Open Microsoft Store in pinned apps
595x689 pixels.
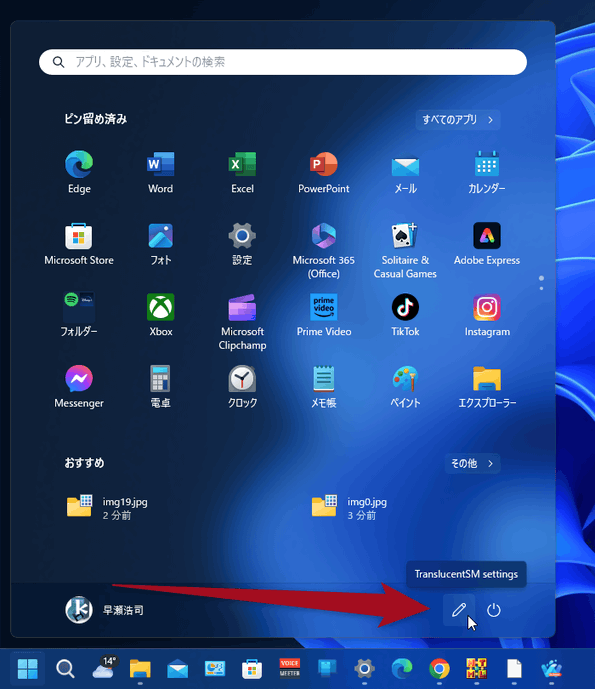79,244
